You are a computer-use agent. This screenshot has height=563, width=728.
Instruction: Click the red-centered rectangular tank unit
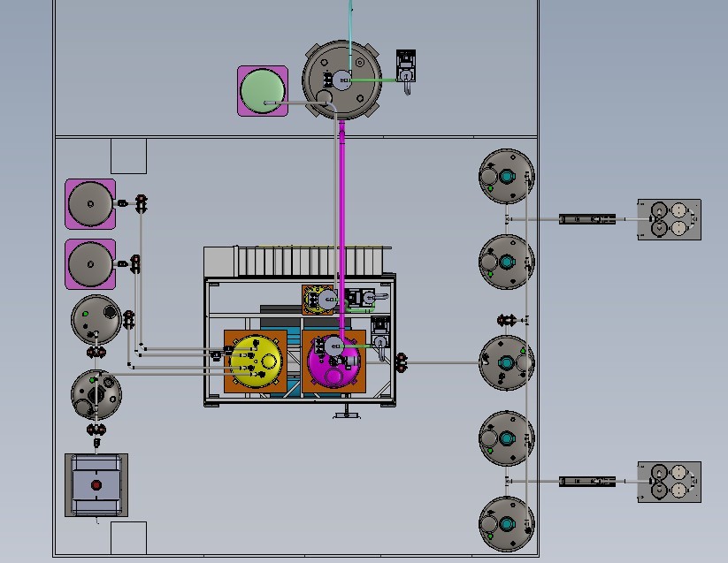96,485
